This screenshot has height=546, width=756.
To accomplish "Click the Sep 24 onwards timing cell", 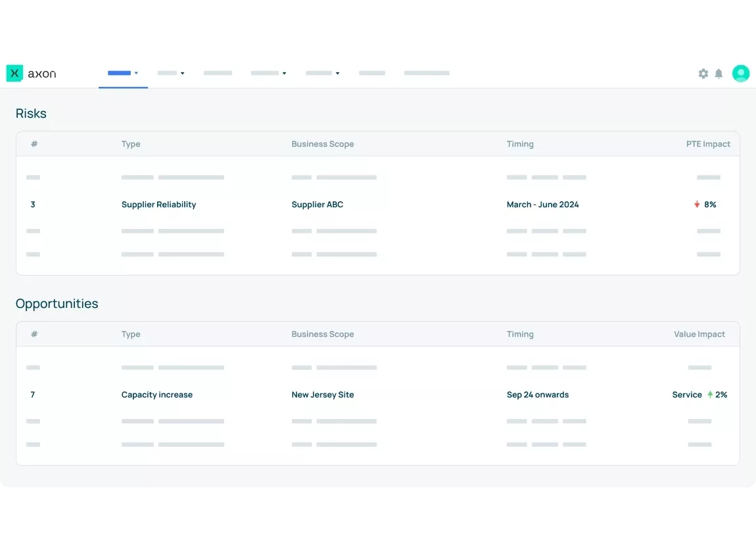I will pos(538,395).
